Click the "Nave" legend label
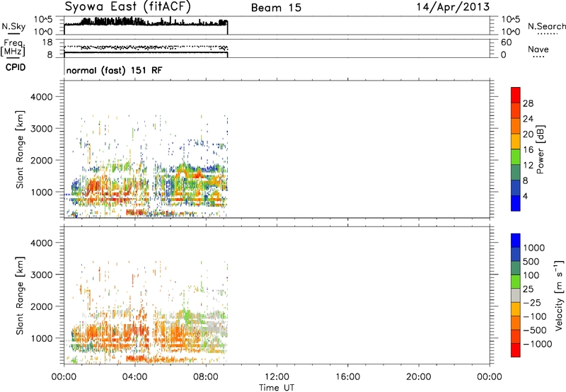The image size is (566, 392). pyautogui.click(x=538, y=50)
